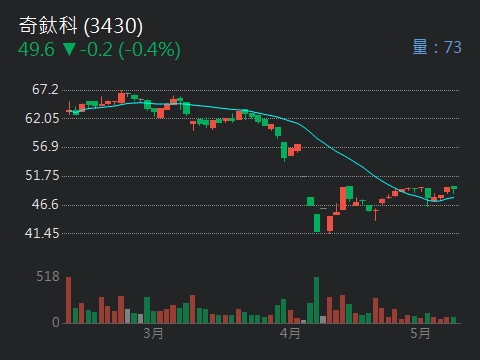Click the -0.2 (-0.4%) change text
The width and height of the screenshot is (480, 360).
click(x=130, y=50)
